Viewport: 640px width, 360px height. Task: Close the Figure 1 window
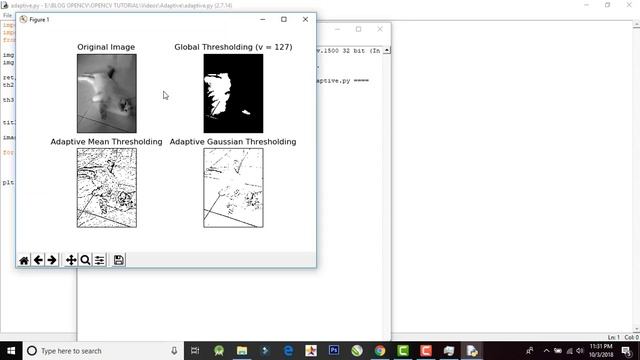coord(305,19)
